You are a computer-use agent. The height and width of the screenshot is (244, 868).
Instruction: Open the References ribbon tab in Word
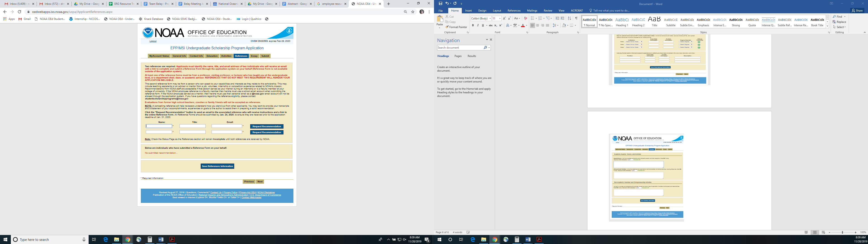[x=514, y=11]
